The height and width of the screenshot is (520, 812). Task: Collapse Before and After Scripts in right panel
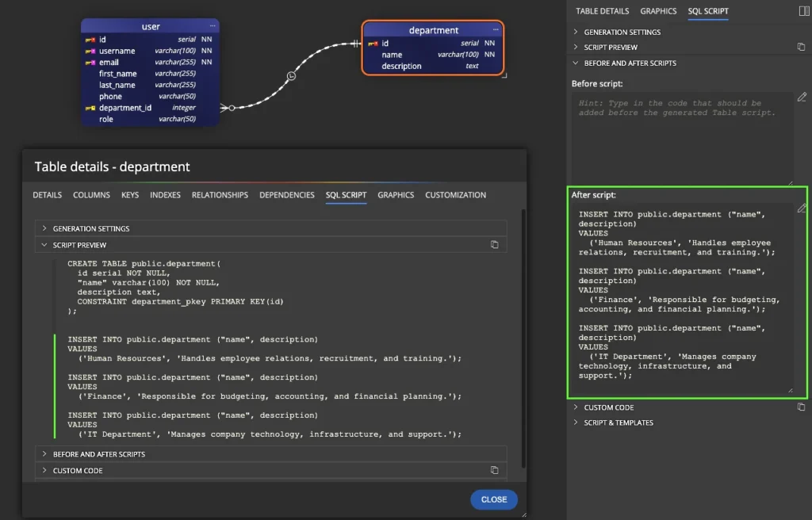click(x=630, y=63)
